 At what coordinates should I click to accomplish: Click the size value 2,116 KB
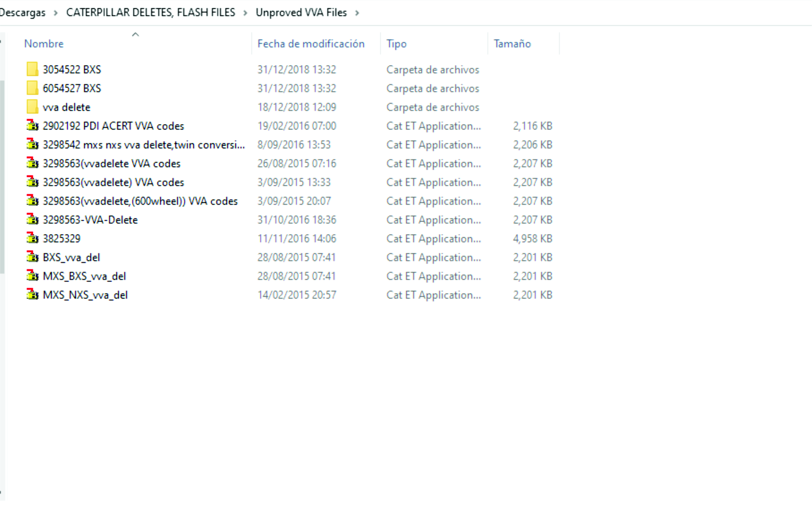(533, 126)
